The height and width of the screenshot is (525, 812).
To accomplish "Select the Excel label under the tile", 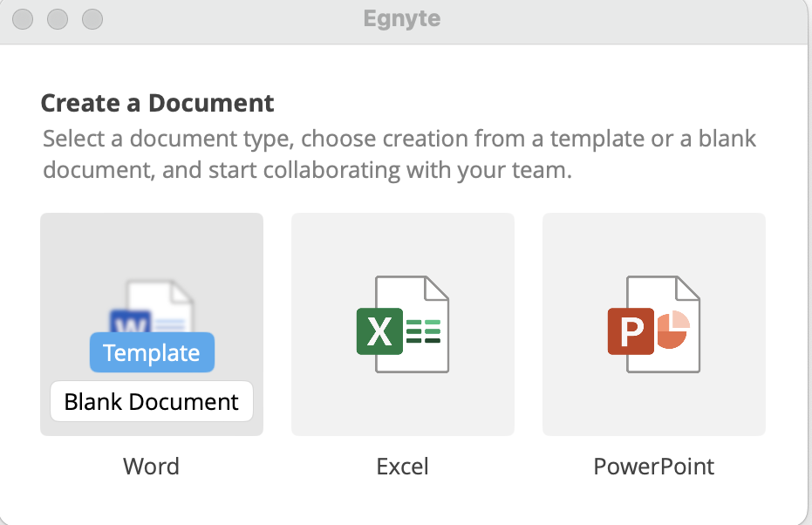I will click(x=402, y=467).
